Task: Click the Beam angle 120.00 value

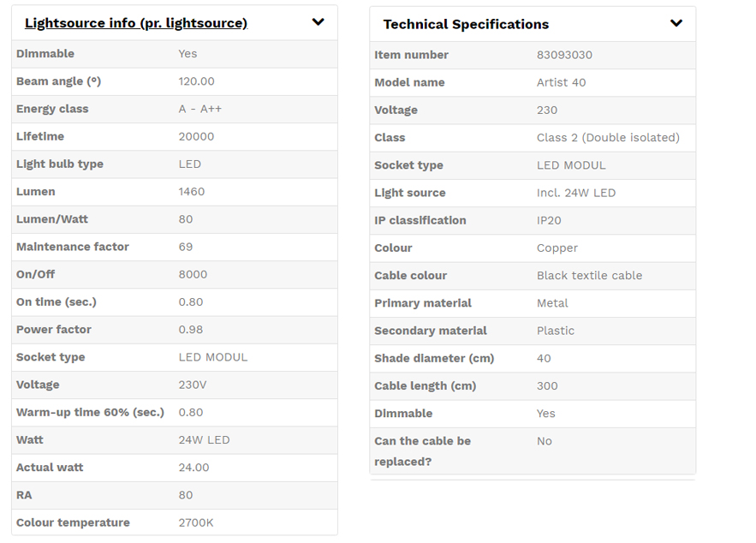Action: pyautogui.click(x=196, y=81)
